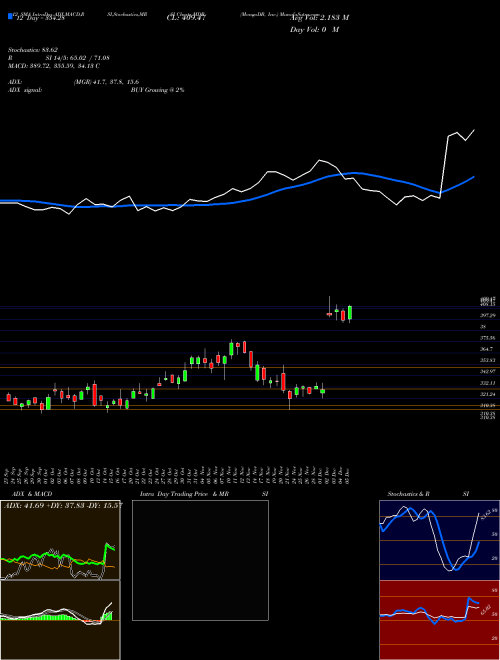Click the 'ADX: 41.69 +DY: 37.83 -DY: 15.57' readout

[x=63, y=505]
